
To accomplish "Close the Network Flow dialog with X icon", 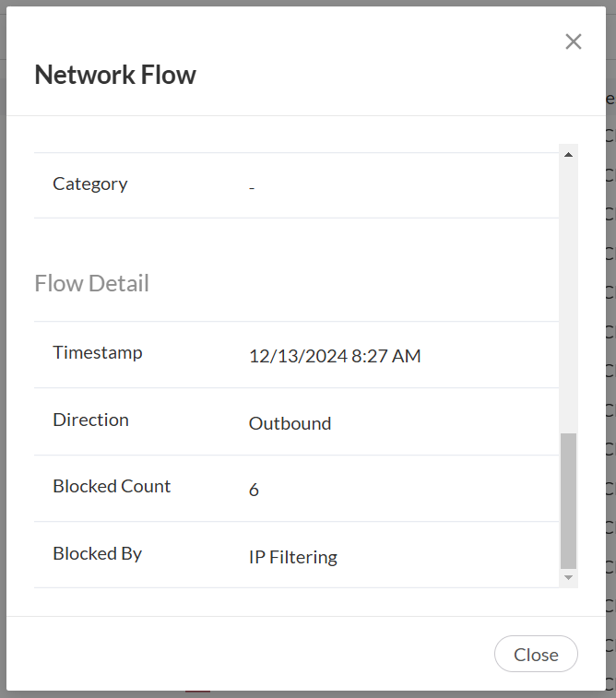I will pyautogui.click(x=574, y=41).
